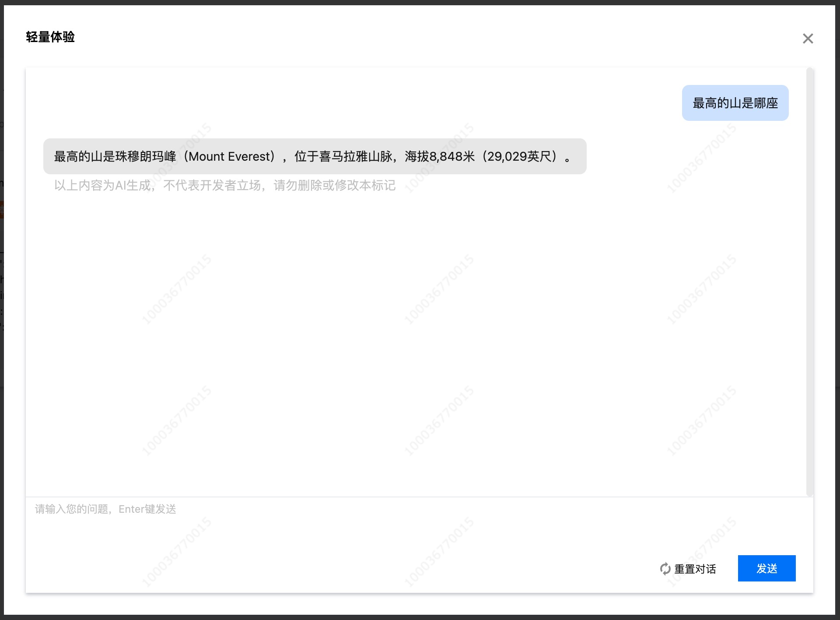840x620 pixels.
Task: Click the chat panel vertical scrollbar
Action: (809, 282)
